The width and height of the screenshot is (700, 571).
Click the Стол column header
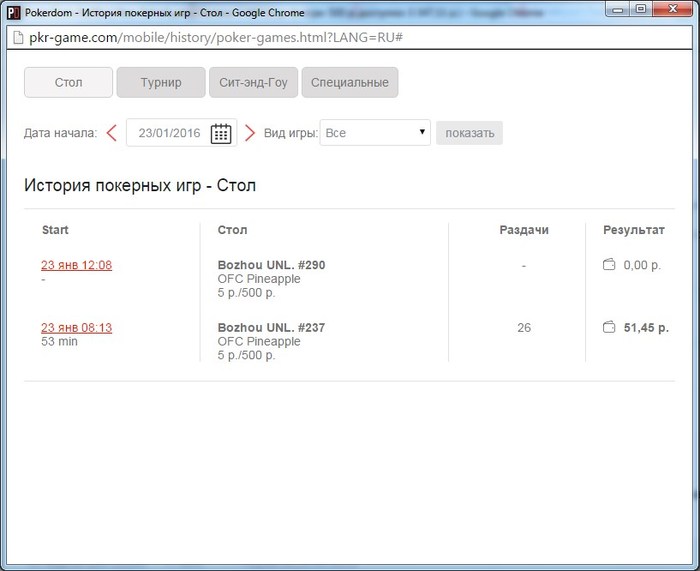pyautogui.click(x=232, y=230)
